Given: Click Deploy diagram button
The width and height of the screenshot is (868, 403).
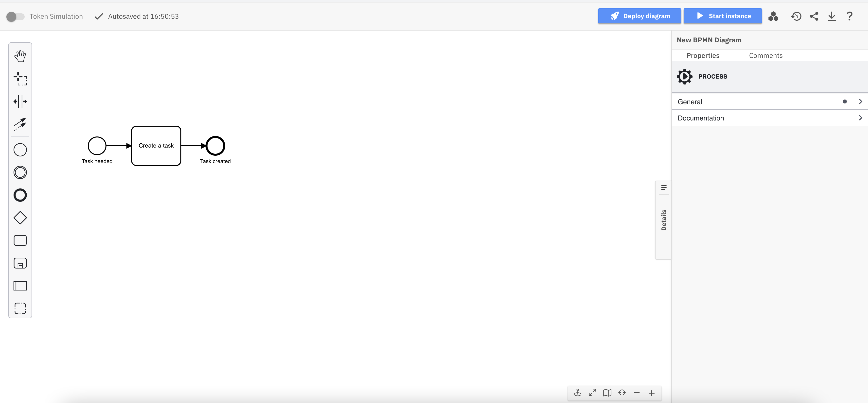Looking at the screenshot, I should click(x=641, y=16).
